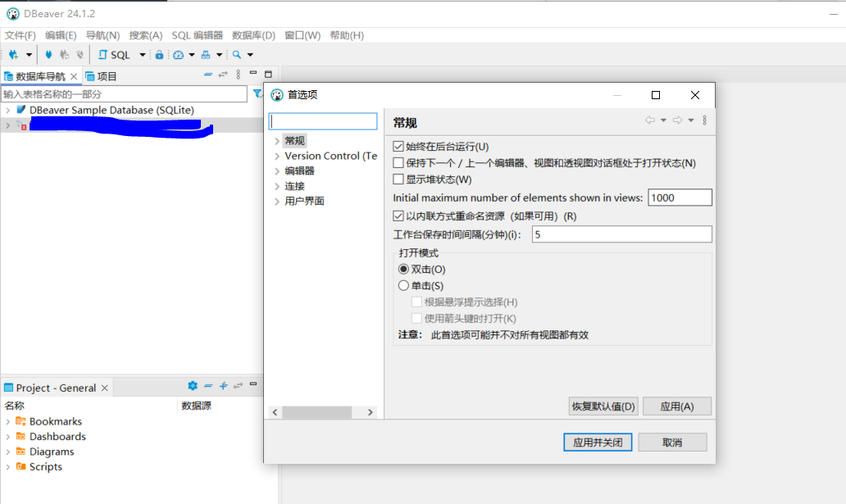Click 取消 button in preferences dialog
The height and width of the screenshot is (504, 846).
click(x=672, y=443)
